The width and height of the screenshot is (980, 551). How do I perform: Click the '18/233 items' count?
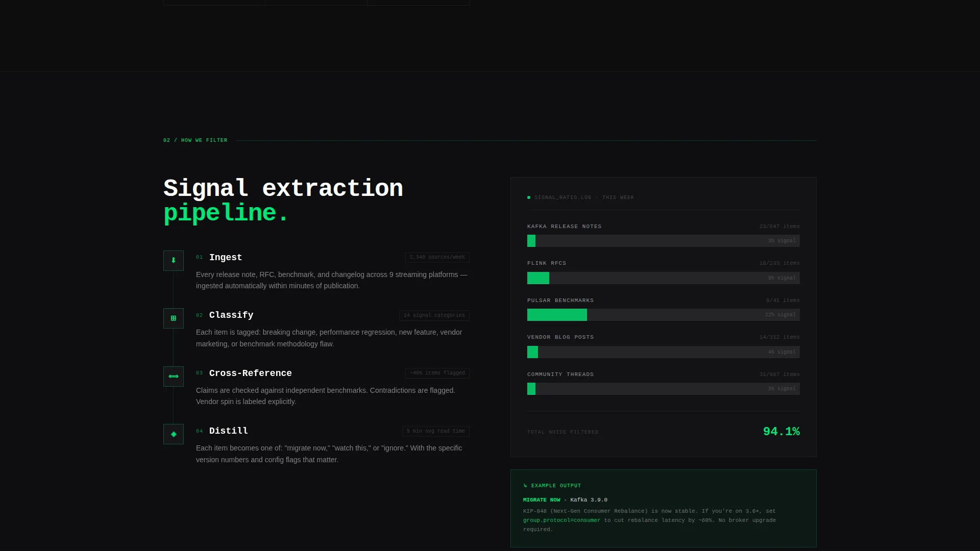tap(779, 263)
